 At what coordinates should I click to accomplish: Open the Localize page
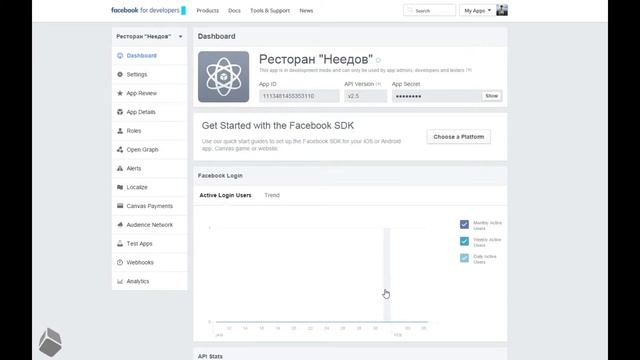(x=137, y=187)
